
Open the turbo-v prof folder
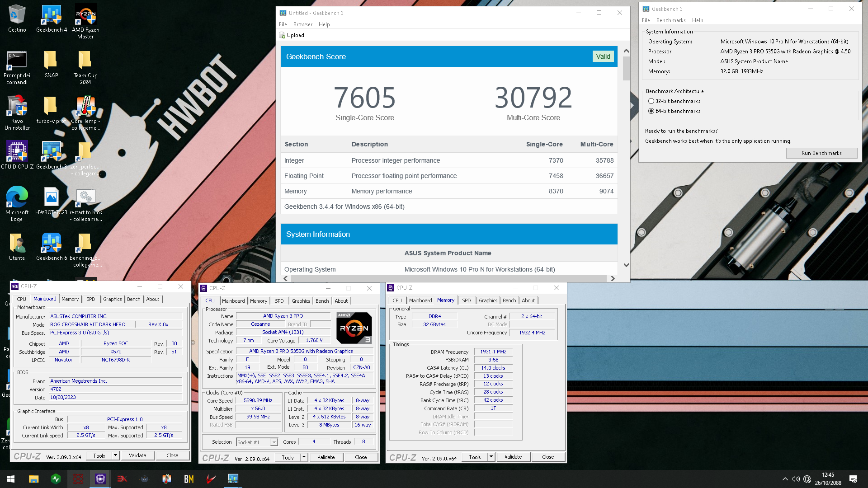(x=51, y=110)
